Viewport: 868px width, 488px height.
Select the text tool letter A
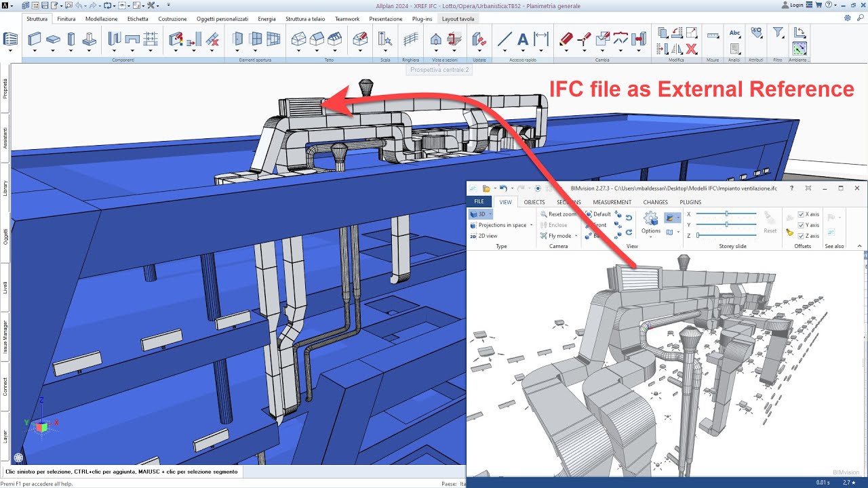pyautogui.click(x=522, y=39)
